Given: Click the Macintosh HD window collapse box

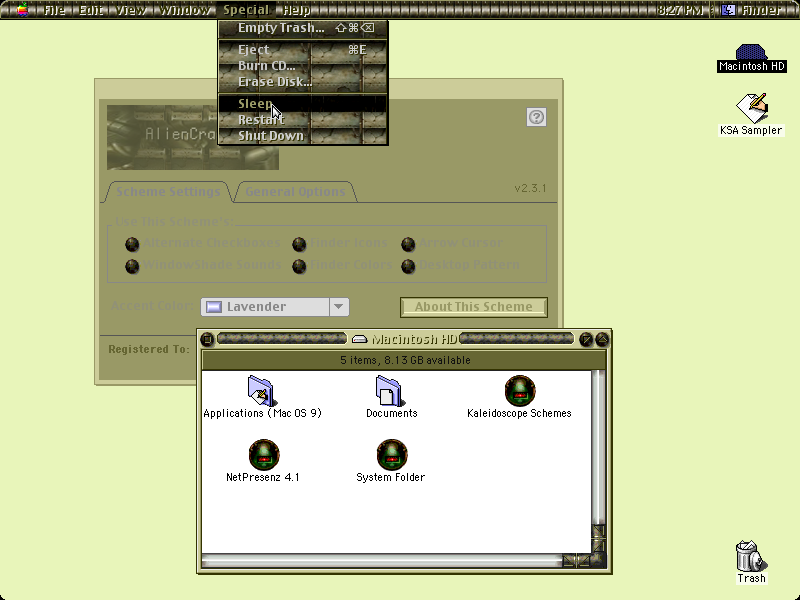Looking at the screenshot, I should (603, 339).
